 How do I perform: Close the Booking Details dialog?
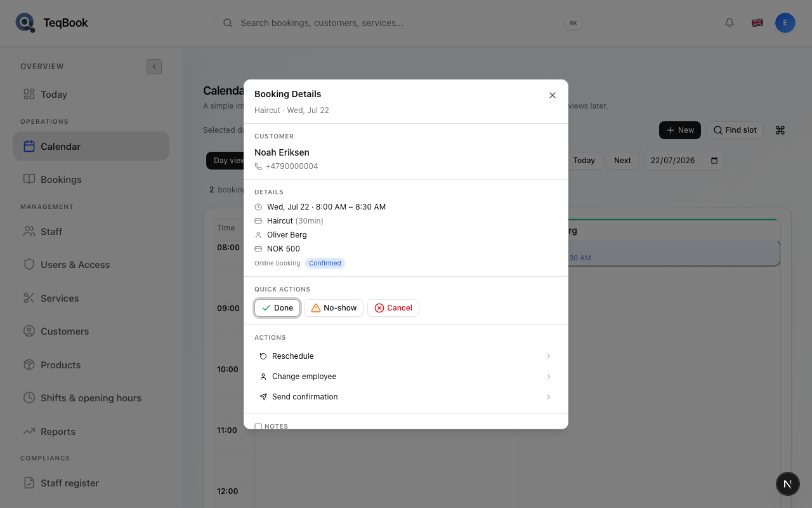553,95
